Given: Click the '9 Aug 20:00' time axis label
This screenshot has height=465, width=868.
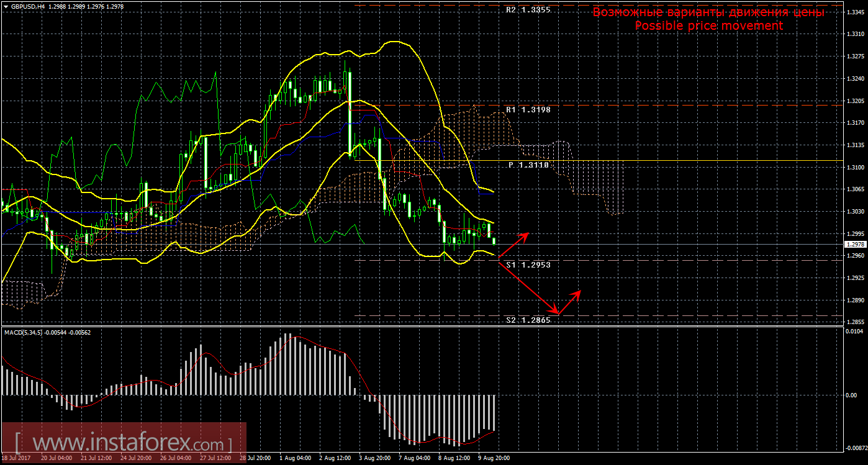Looking at the screenshot, I should 494,458.
